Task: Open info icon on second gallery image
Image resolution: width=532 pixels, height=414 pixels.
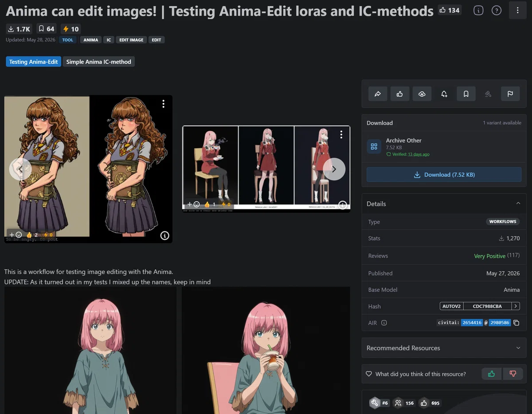Action: [342, 205]
